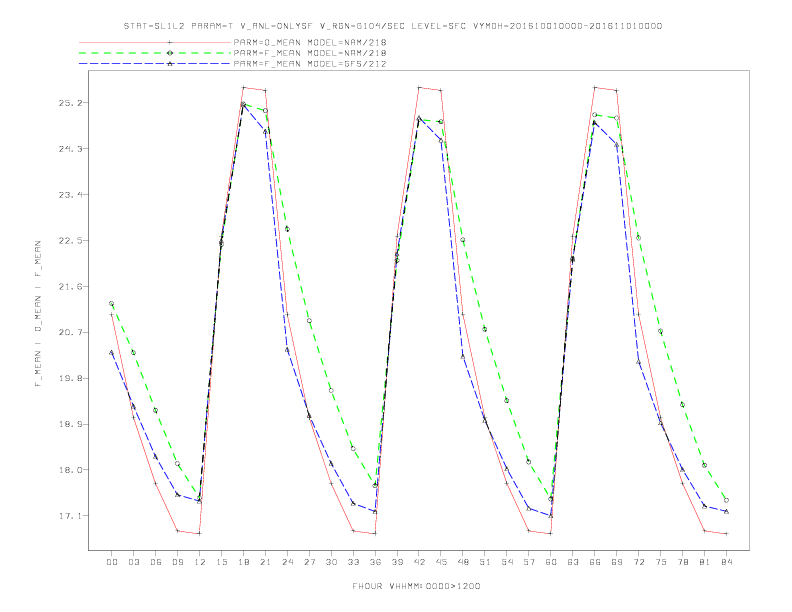Click x-axis tick label 63
The width and height of the screenshot is (792, 612).
pyautogui.click(x=573, y=562)
